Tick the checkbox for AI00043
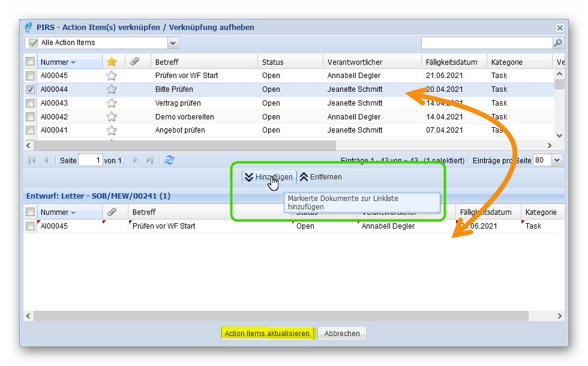 click(30, 103)
